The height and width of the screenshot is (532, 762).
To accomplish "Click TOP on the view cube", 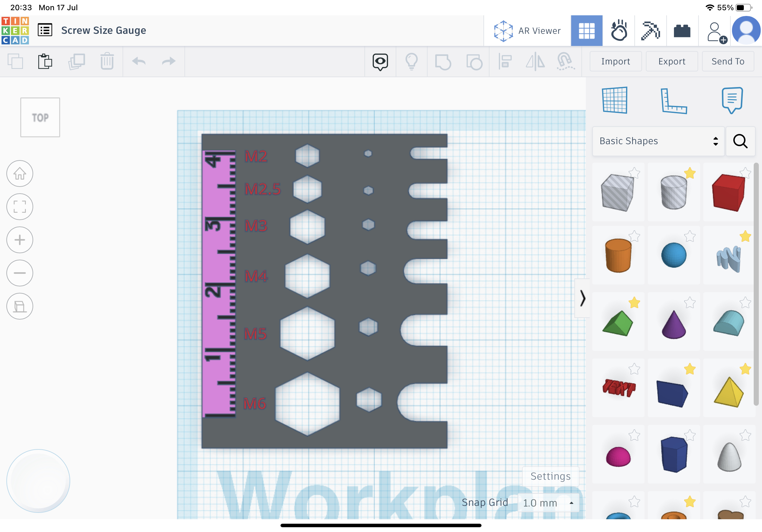I will (40, 117).
